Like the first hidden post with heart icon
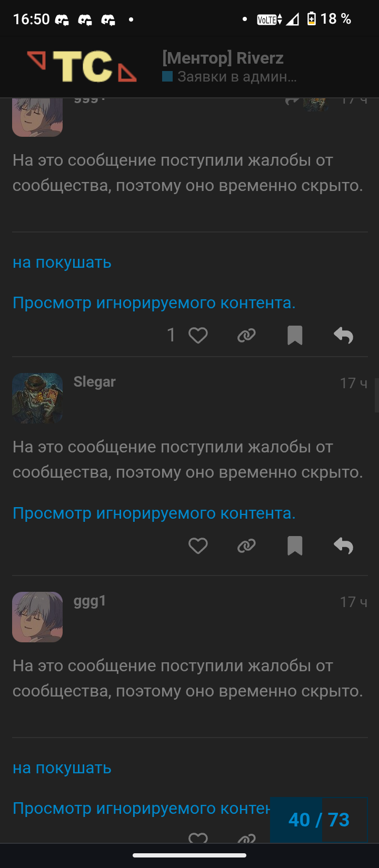The image size is (379, 868). pyautogui.click(x=198, y=335)
